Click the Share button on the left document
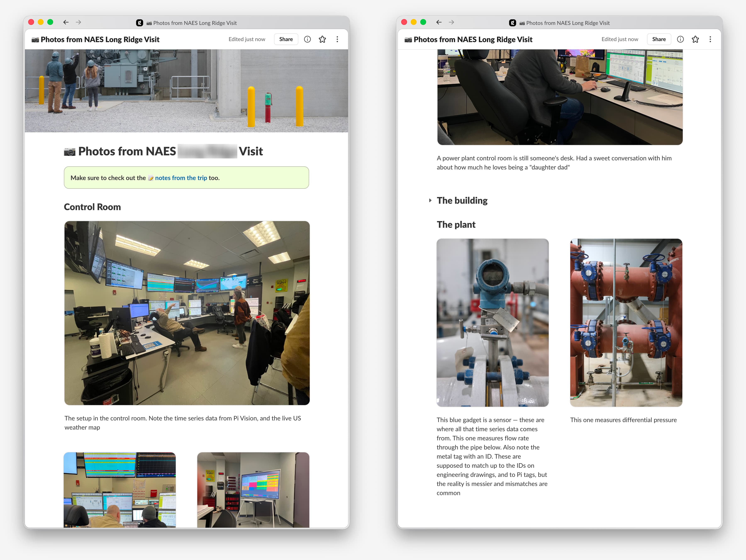This screenshot has height=560, width=746. pyautogui.click(x=286, y=39)
